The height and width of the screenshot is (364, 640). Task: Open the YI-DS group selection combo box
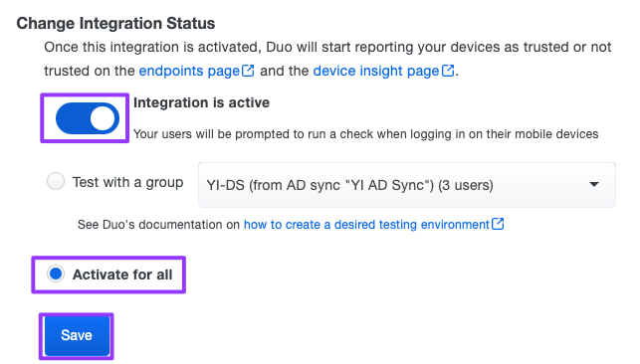407,185
